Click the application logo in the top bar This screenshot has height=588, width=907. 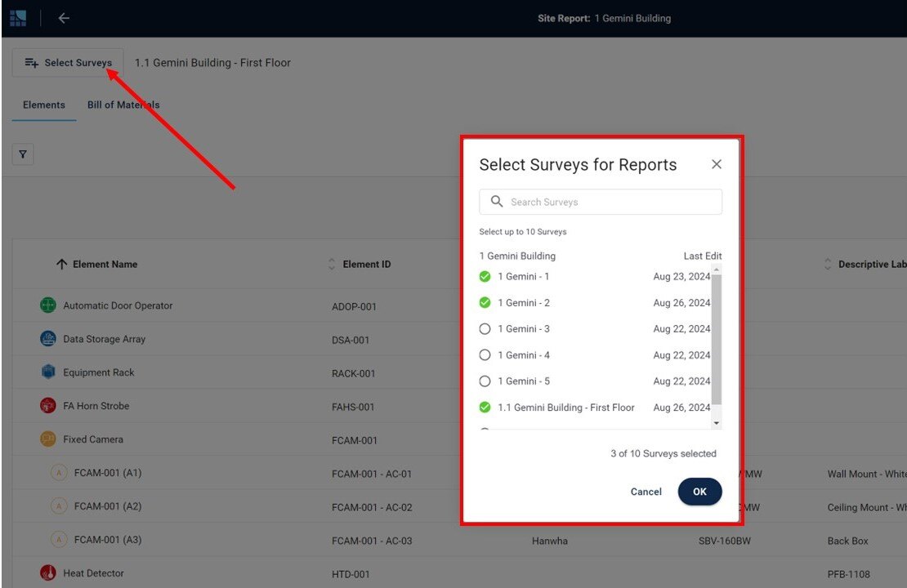(17, 17)
